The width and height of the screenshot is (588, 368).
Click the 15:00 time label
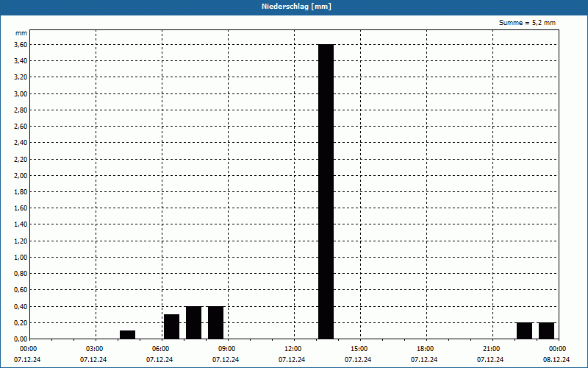[x=359, y=349]
